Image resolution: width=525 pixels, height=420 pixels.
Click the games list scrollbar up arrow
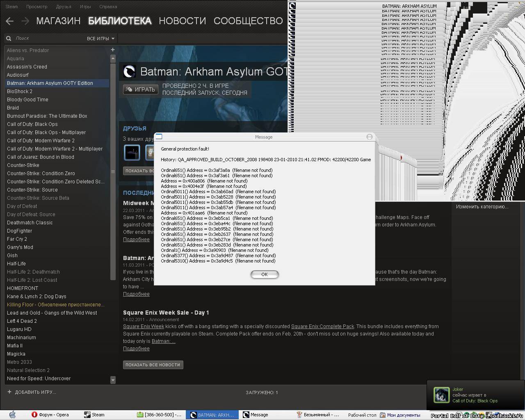pos(113,59)
